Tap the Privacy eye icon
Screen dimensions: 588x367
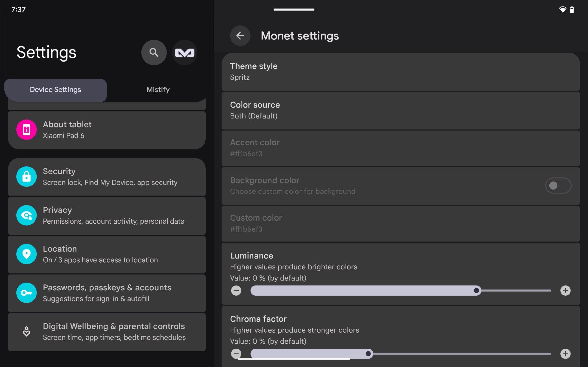26,215
